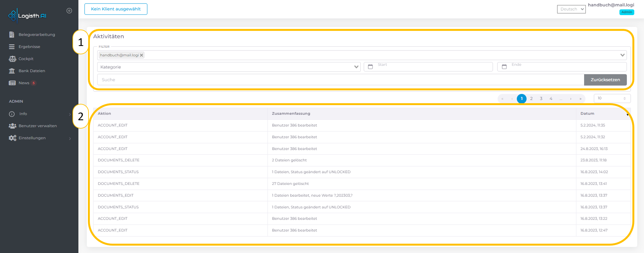Viewport: 644px width, 253px height.
Task: Open the Ende date calendar icon
Action: click(504, 67)
